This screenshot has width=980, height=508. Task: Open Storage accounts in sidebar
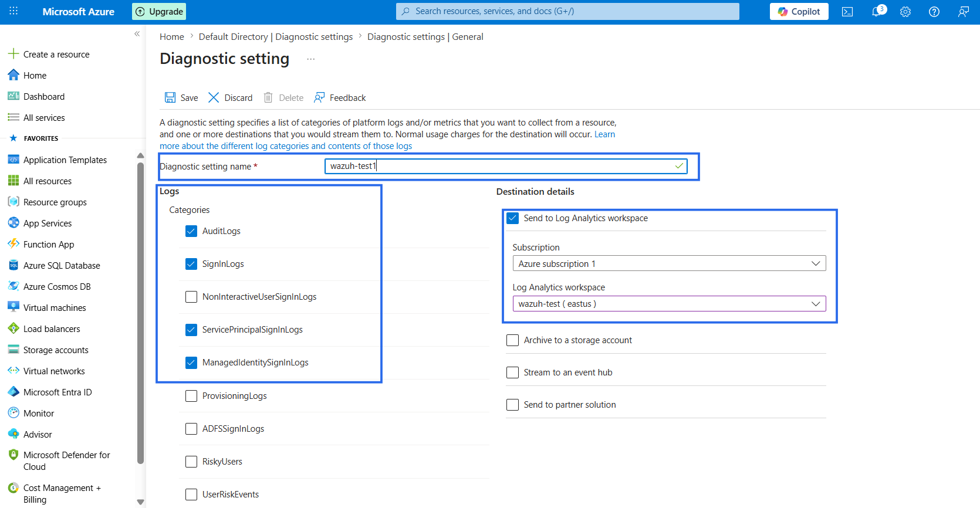point(56,350)
